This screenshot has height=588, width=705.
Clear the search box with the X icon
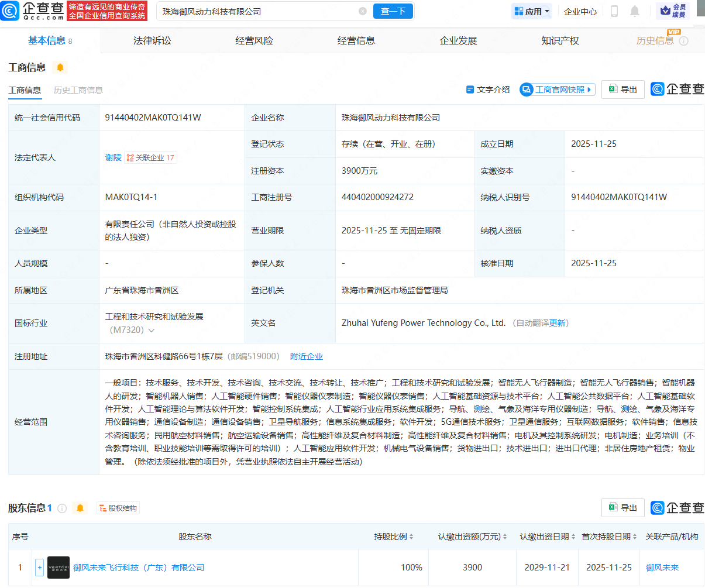[363, 11]
